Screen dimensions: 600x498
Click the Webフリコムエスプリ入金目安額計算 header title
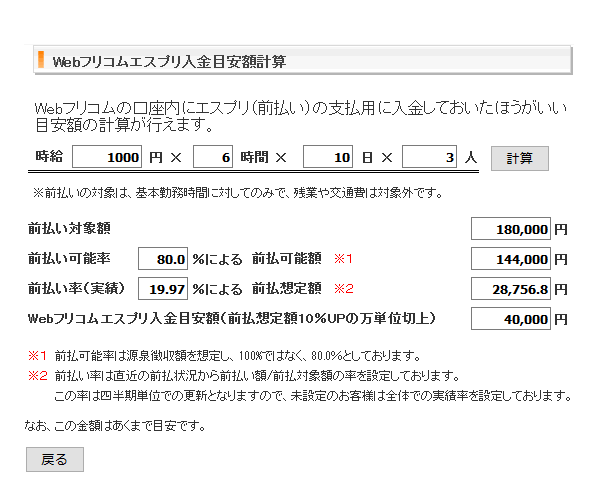[x=169, y=61]
